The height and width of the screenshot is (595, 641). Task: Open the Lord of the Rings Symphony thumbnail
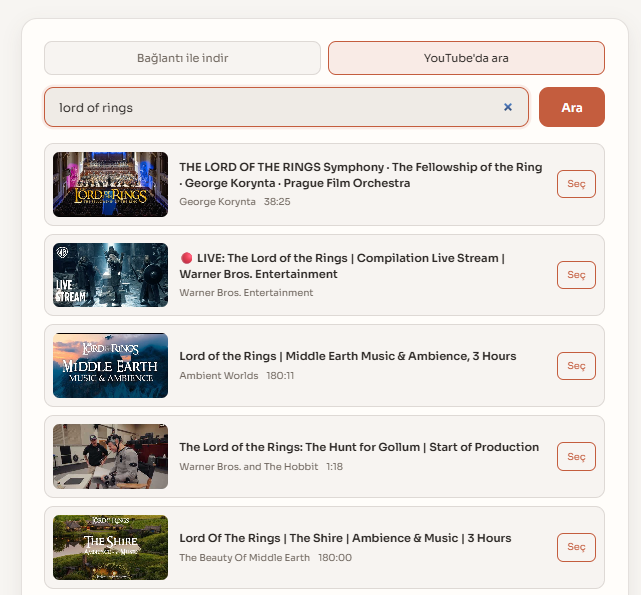coord(110,184)
